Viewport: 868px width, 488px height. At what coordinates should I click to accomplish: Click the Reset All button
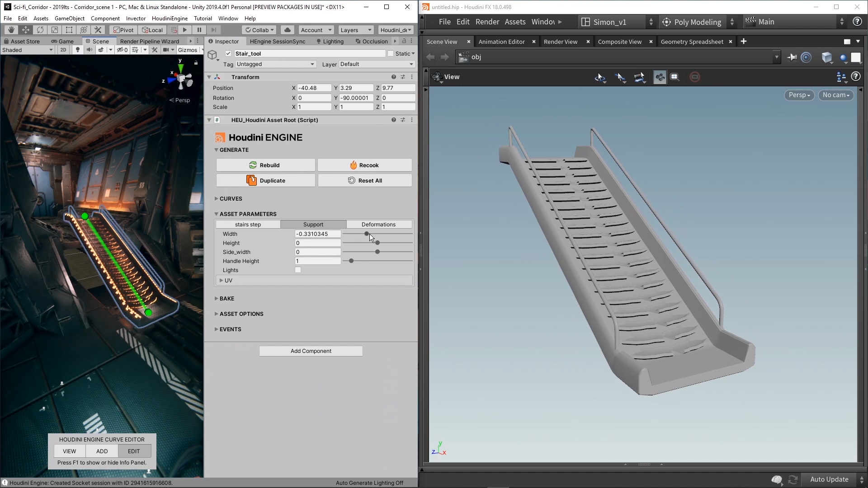pos(364,180)
